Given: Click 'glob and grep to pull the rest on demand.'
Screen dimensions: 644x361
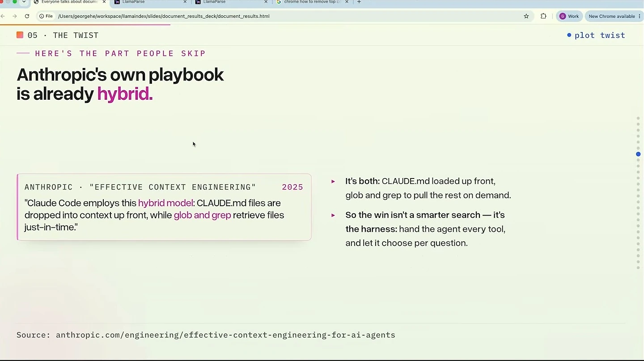Looking at the screenshot, I should point(428,195).
